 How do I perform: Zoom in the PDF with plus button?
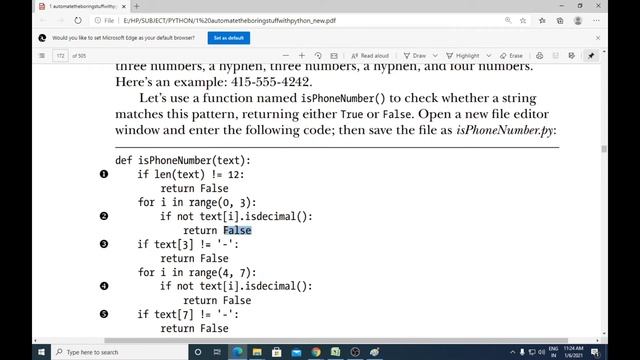point(302,56)
